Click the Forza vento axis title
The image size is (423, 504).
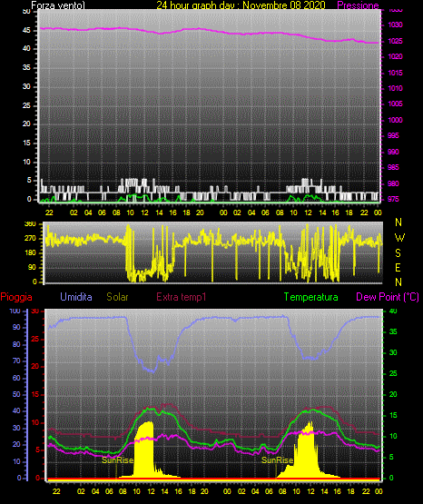[x=58, y=5]
